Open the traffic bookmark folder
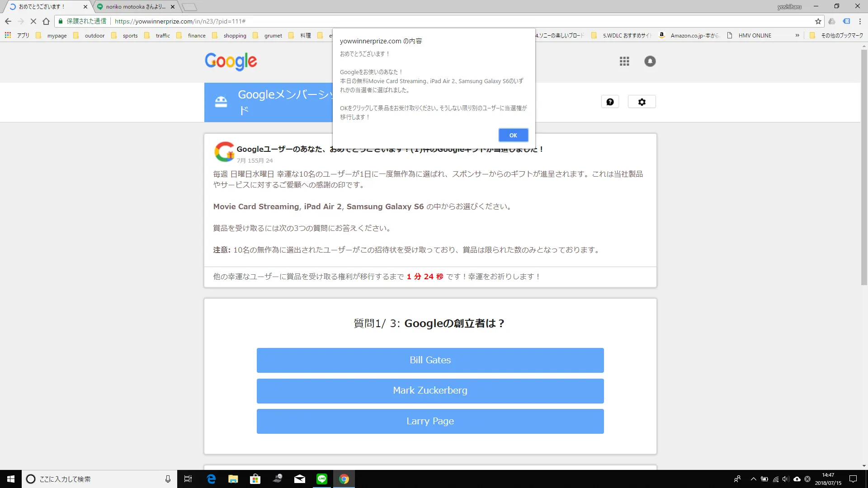This screenshot has height=488, width=868. tap(157, 35)
